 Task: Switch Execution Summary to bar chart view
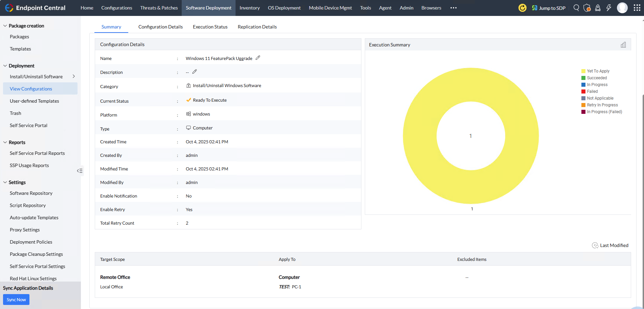click(623, 45)
